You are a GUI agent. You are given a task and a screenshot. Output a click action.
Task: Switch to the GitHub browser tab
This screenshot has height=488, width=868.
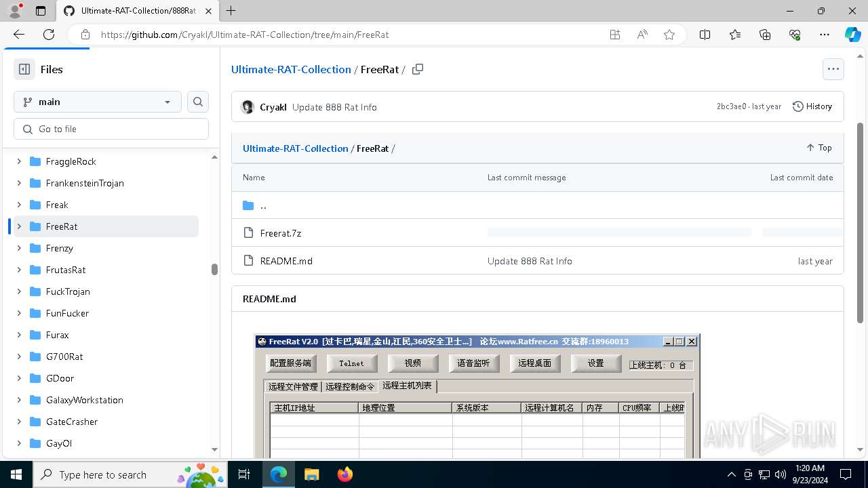point(138,11)
